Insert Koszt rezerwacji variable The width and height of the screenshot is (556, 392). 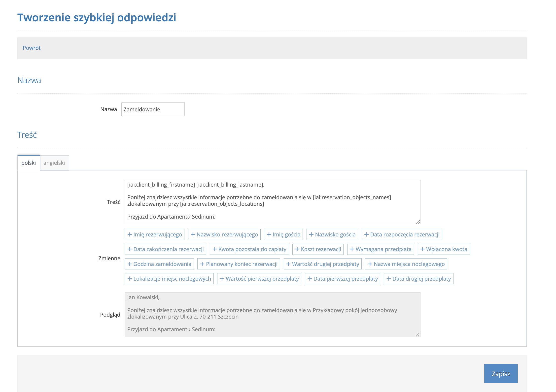(318, 249)
